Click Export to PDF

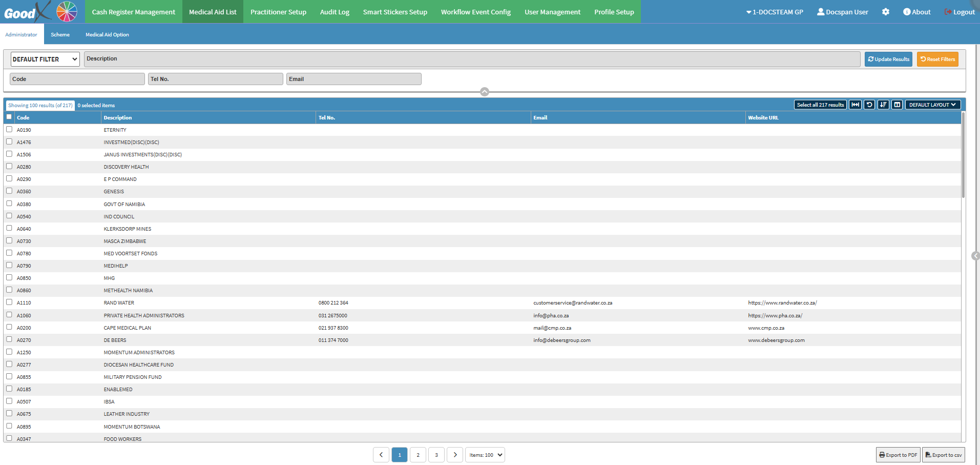click(898, 455)
